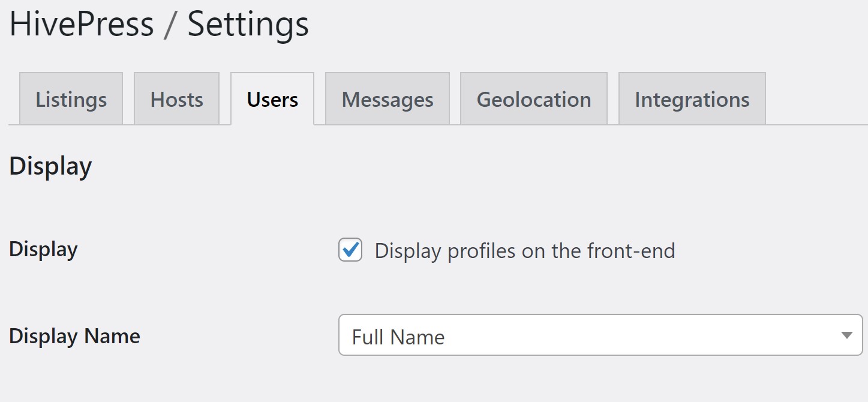Image resolution: width=868 pixels, height=402 pixels.
Task: Open the Display Name dropdown
Action: (x=600, y=335)
